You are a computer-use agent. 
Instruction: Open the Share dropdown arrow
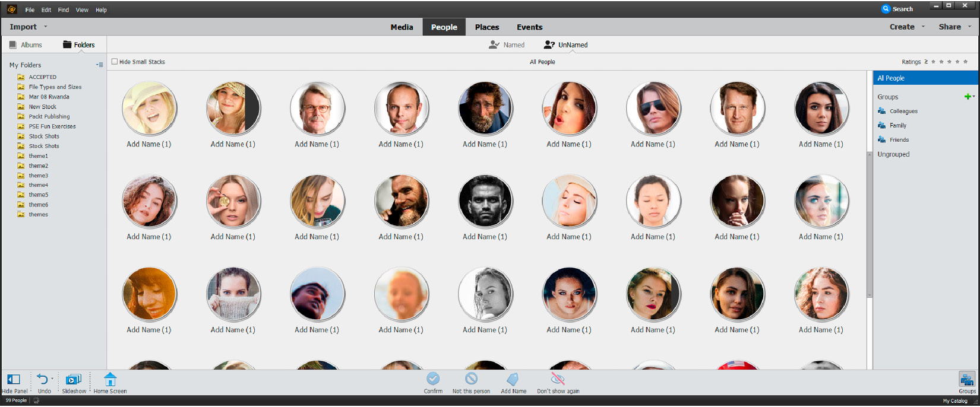pos(970,27)
